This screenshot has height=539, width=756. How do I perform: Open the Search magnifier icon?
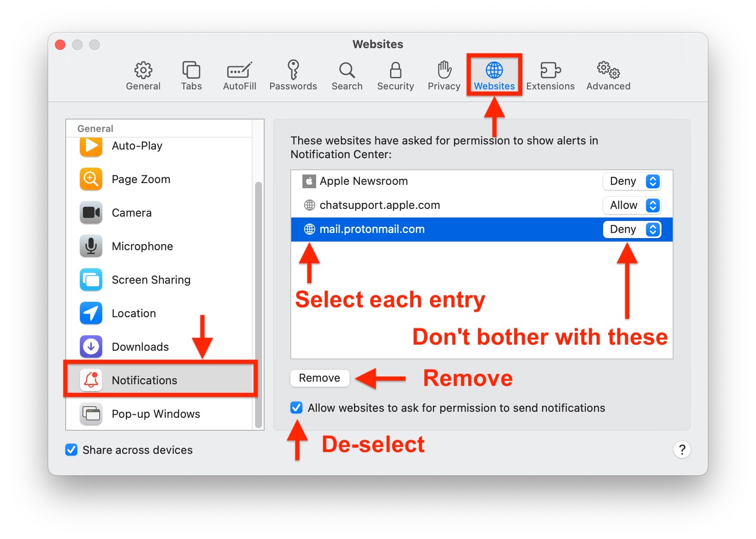pyautogui.click(x=347, y=70)
